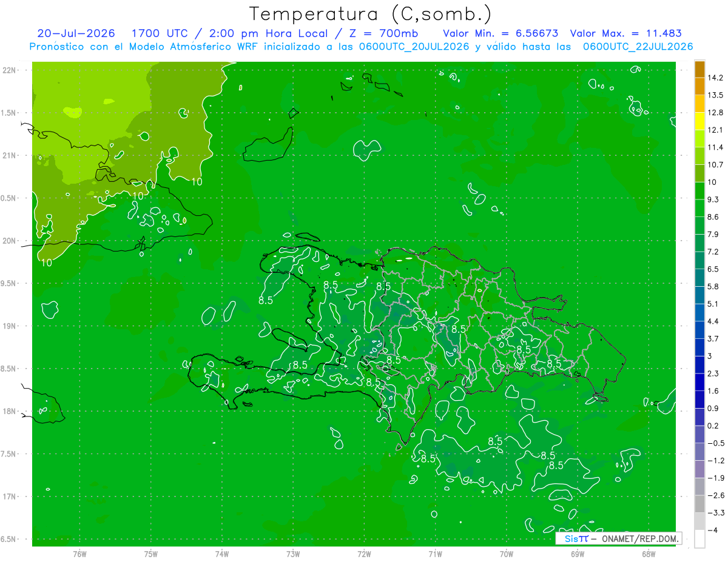Click the 10.7 value on the color scale
The height and width of the screenshot is (562, 728).
point(715,165)
